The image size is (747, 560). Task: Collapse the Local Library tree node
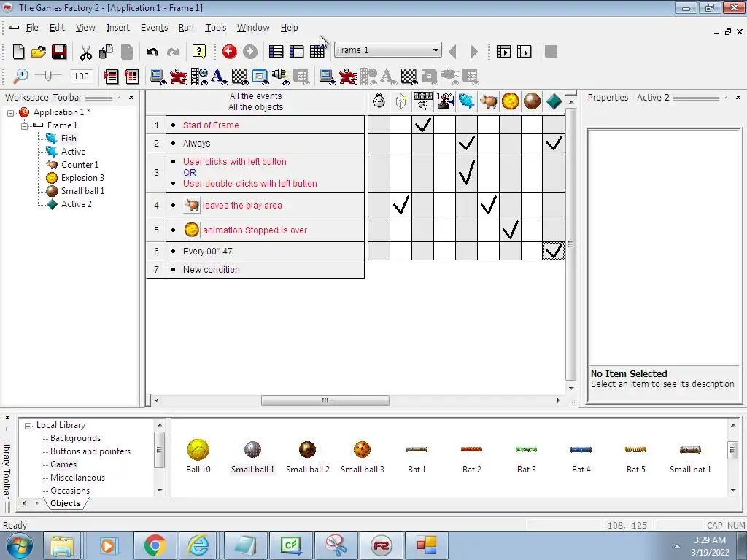(x=28, y=426)
